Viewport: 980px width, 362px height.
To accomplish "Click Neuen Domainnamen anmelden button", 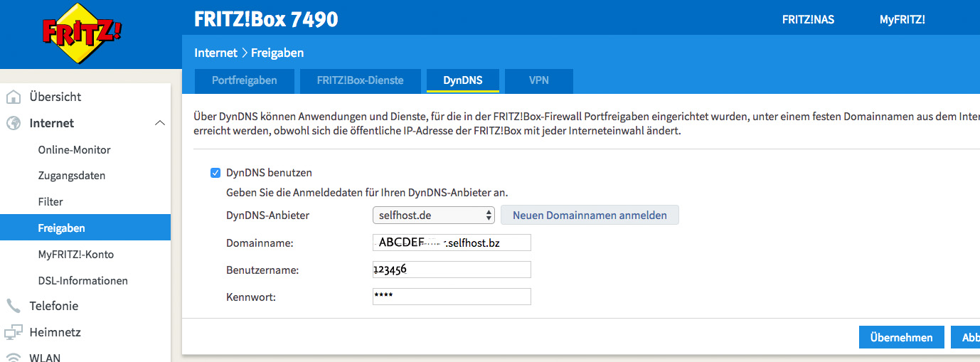I will (590, 215).
